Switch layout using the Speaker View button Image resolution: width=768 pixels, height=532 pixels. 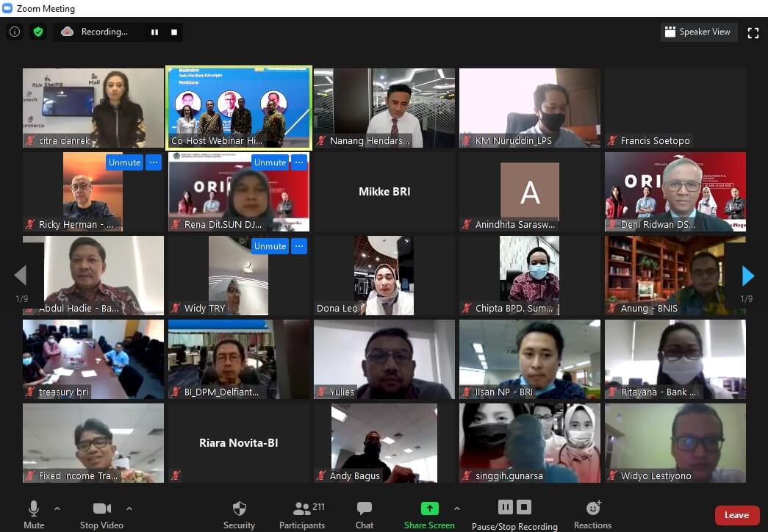(698, 32)
